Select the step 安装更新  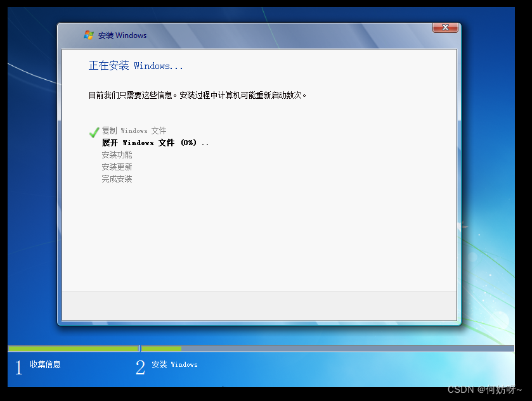tap(117, 167)
